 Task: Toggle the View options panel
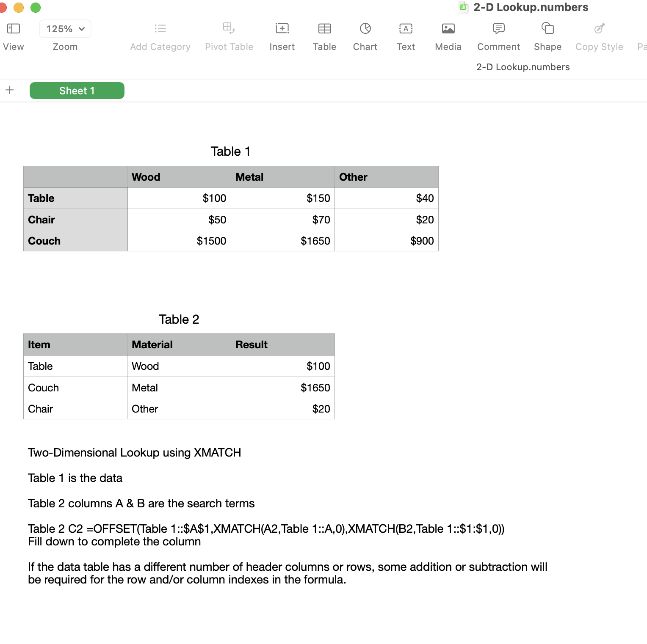14,36
